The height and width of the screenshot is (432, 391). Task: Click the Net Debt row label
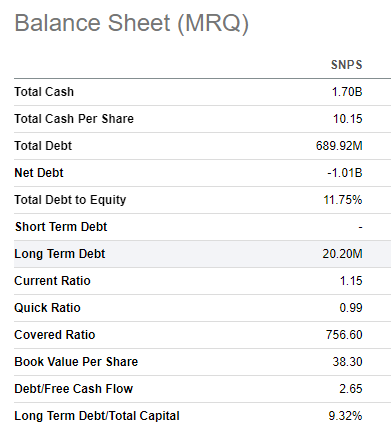point(39,173)
